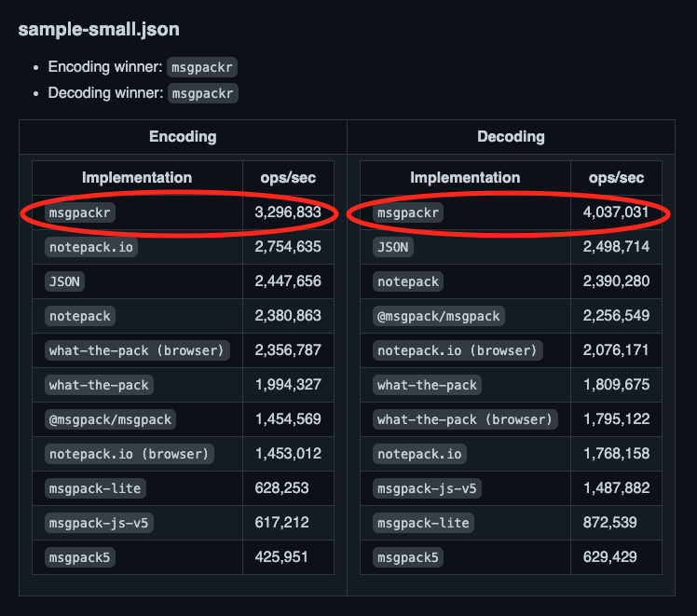Select the value 1,487,882
697x616 pixels.
click(x=616, y=488)
